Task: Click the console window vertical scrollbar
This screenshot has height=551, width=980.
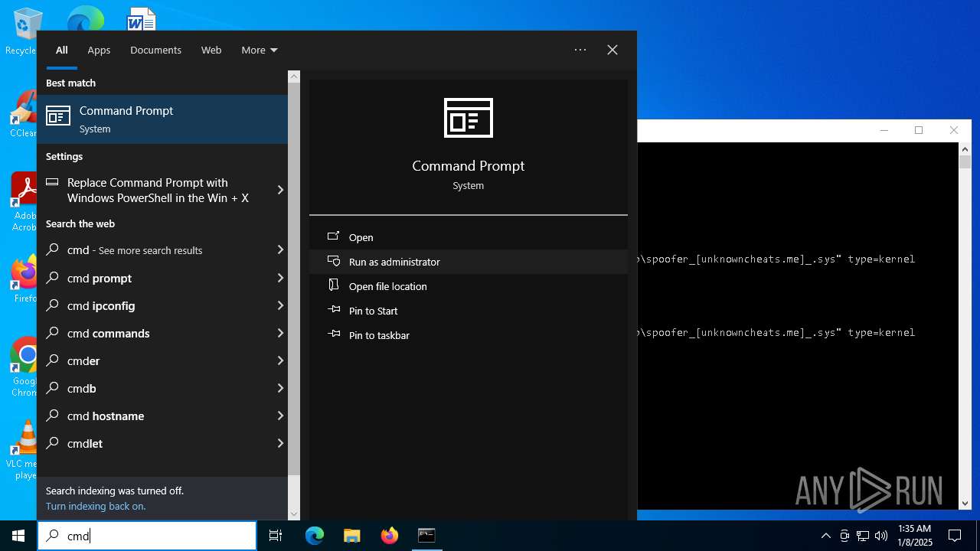Action: (965, 326)
